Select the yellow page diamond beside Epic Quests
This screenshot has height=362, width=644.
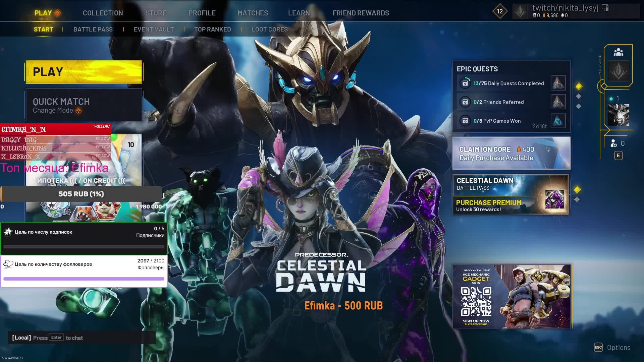(x=579, y=86)
